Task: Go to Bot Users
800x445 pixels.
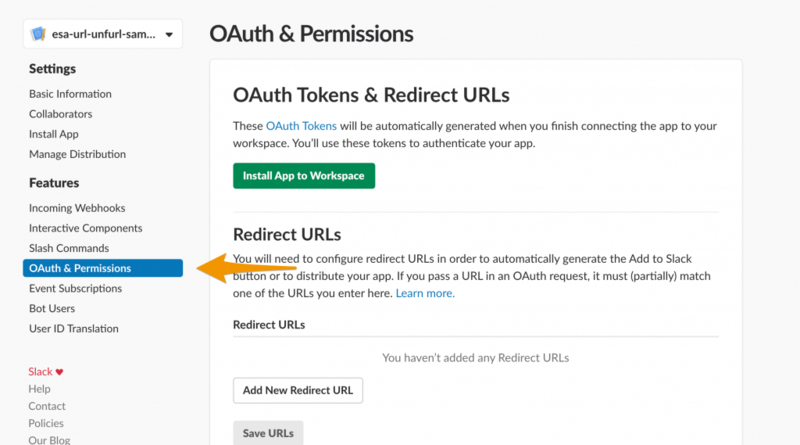Action: [52, 308]
